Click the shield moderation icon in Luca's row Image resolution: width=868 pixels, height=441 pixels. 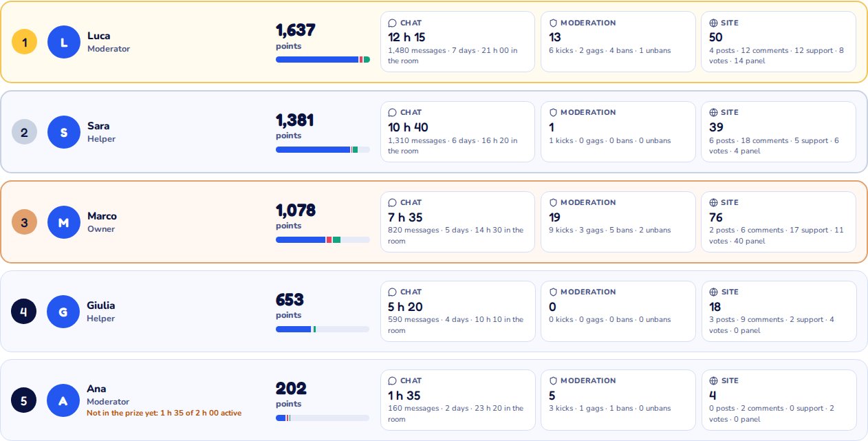click(x=553, y=23)
